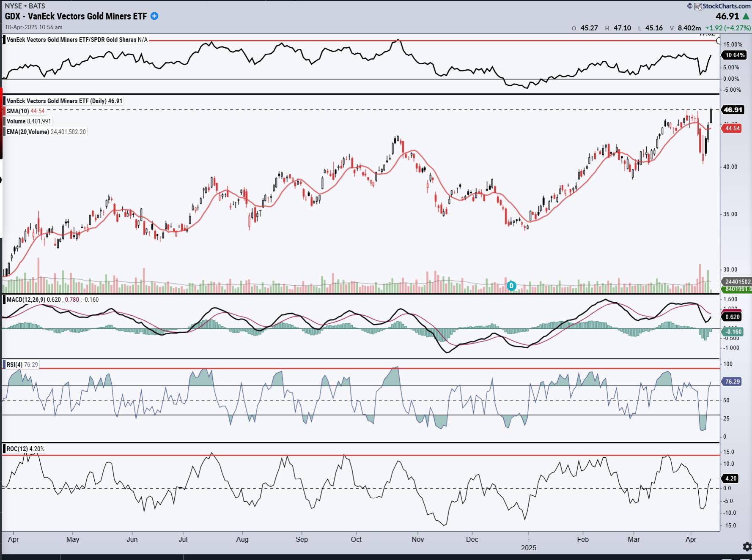Click the 2025 year label on the time axis
This screenshot has width=752, height=560.
[529, 548]
